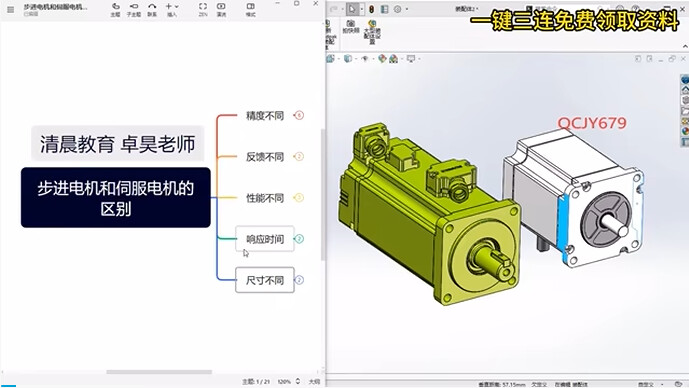Click the 演示 presentation icon
689x388 pixels.
click(x=221, y=9)
